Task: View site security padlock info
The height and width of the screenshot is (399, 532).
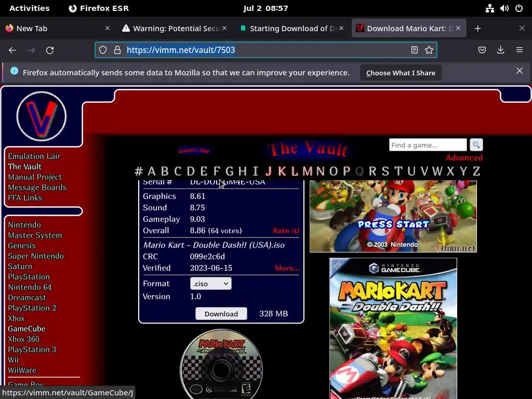Action: coord(117,50)
